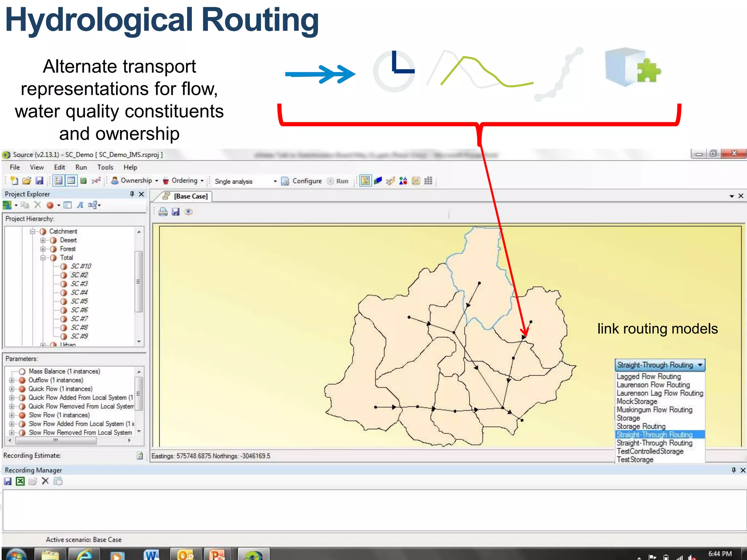
Task: Select Mass Balance parameter
Action: [x=64, y=371]
